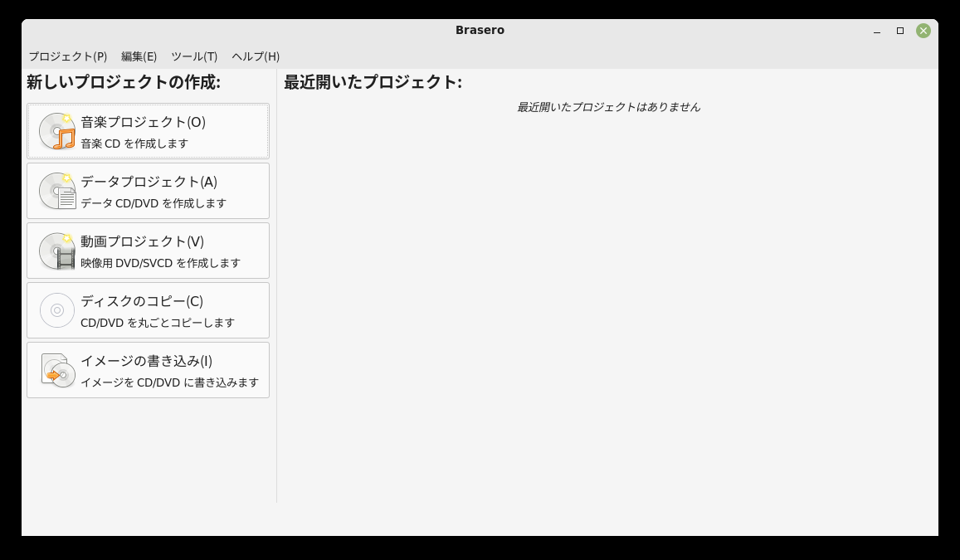Click the Brasero title bar text

coord(480,30)
